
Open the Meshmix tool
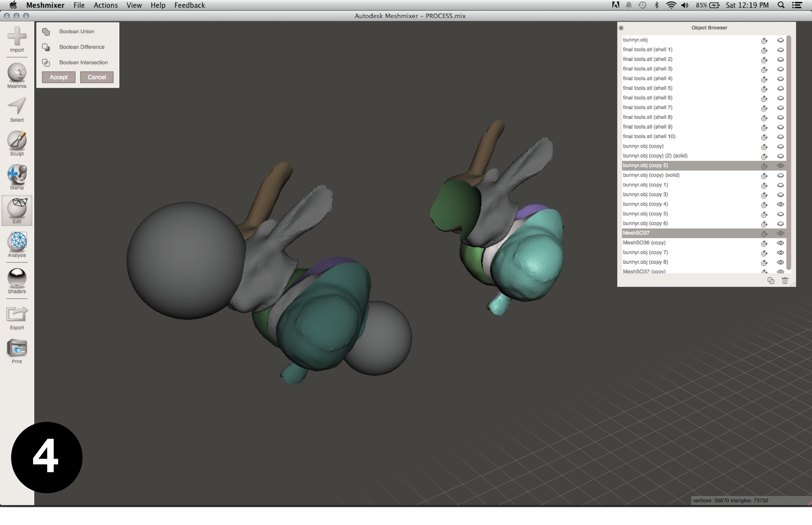(x=17, y=76)
